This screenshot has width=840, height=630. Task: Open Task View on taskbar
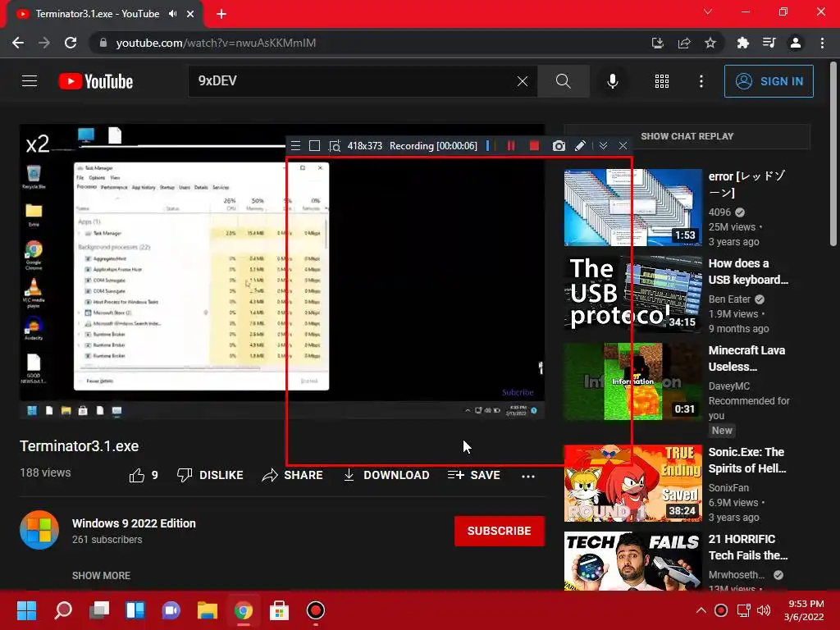99,610
